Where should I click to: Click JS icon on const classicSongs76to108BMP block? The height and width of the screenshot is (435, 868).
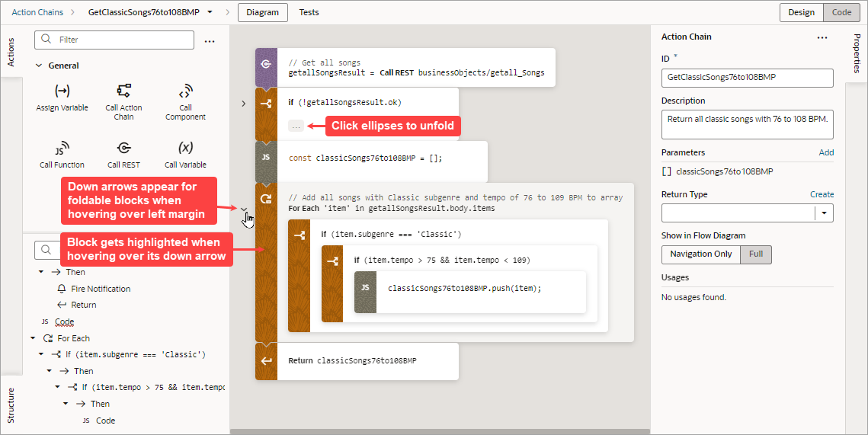click(x=266, y=157)
